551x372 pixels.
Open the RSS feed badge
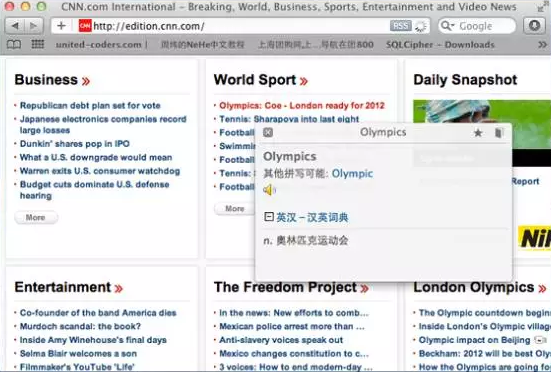[x=400, y=26]
